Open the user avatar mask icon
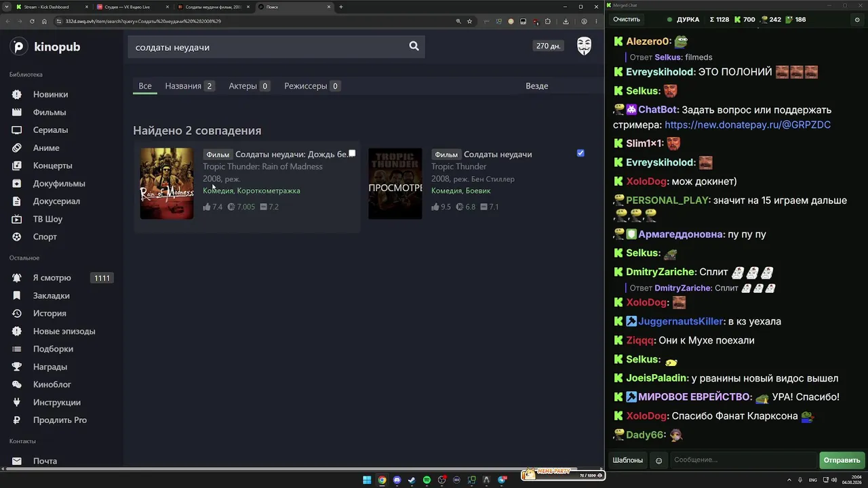The image size is (868, 488). click(584, 46)
